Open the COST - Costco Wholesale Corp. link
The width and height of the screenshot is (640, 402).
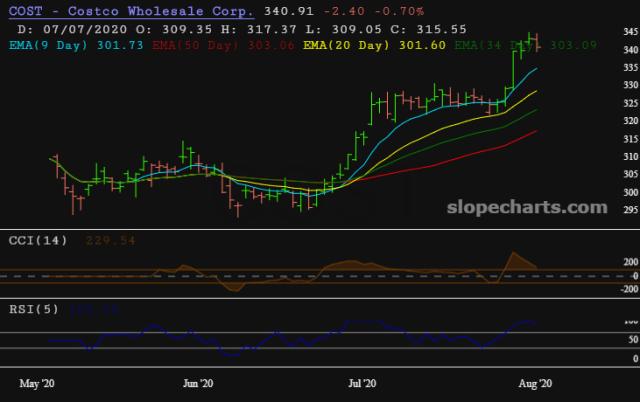131,11
